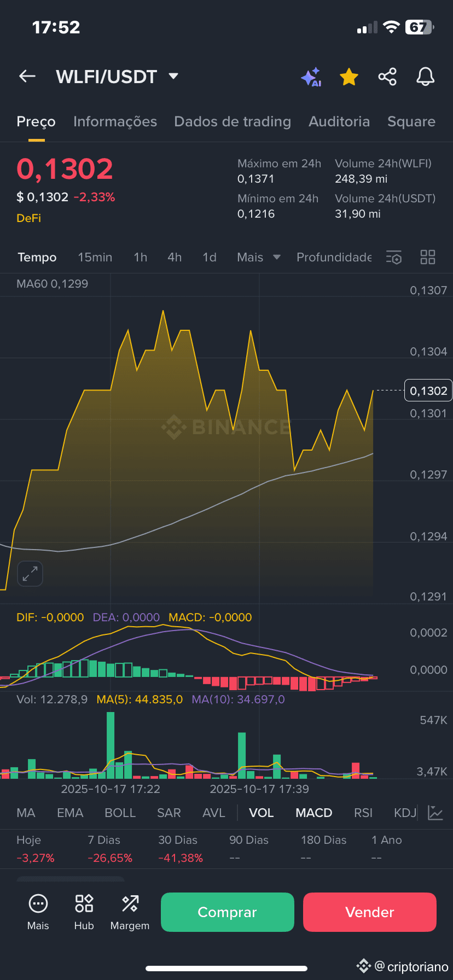Expand the Mais intervals dropdown
This screenshot has height=980, width=453.
click(x=259, y=257)
